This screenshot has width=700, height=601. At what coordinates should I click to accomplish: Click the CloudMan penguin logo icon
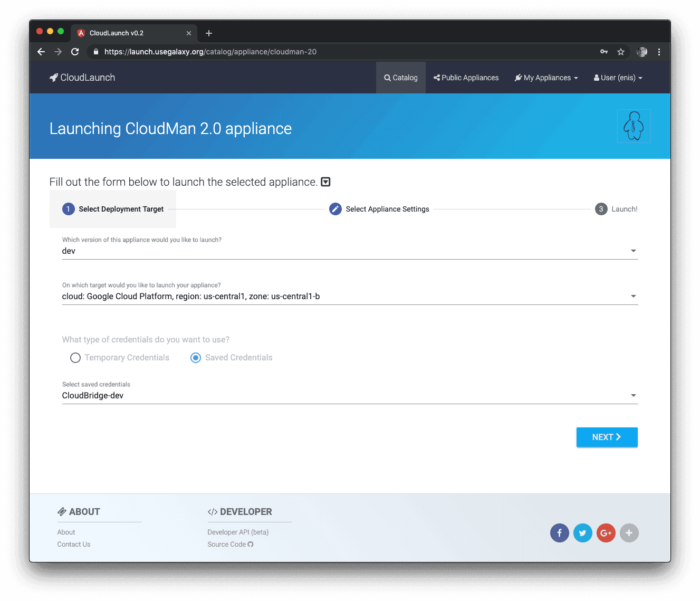634,126
